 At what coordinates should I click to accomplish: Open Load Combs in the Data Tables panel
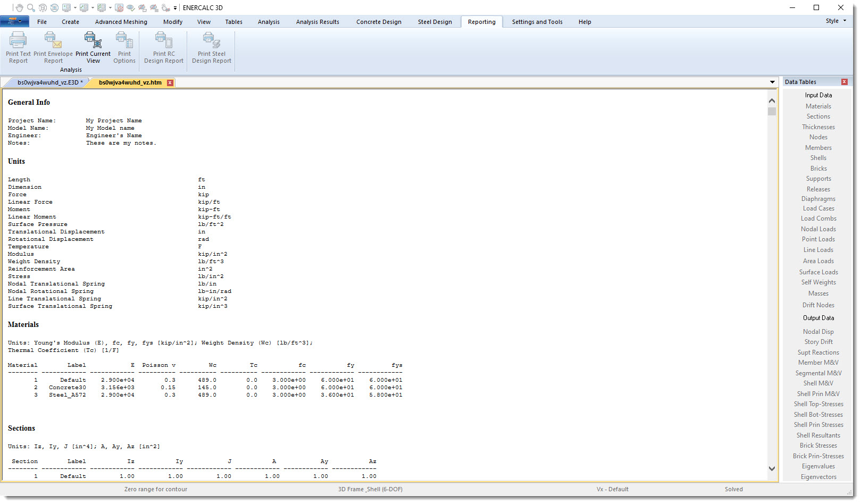click(818, 219)
